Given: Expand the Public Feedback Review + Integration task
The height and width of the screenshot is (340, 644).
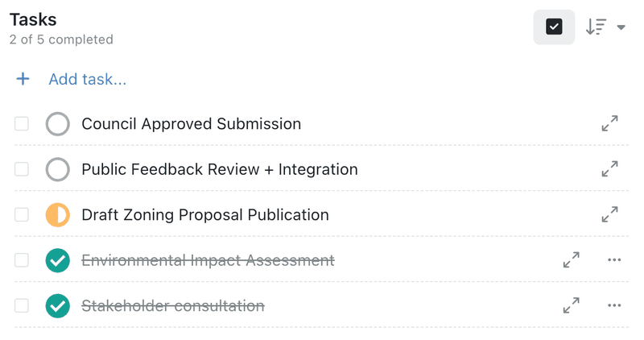Looking at the screenshot, I should tap(609, 169).
